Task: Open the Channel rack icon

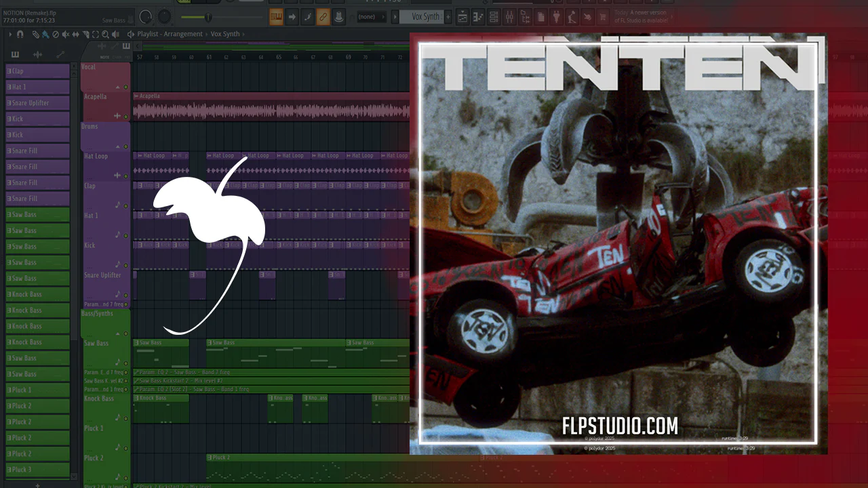Action: [x=494, y=17]
